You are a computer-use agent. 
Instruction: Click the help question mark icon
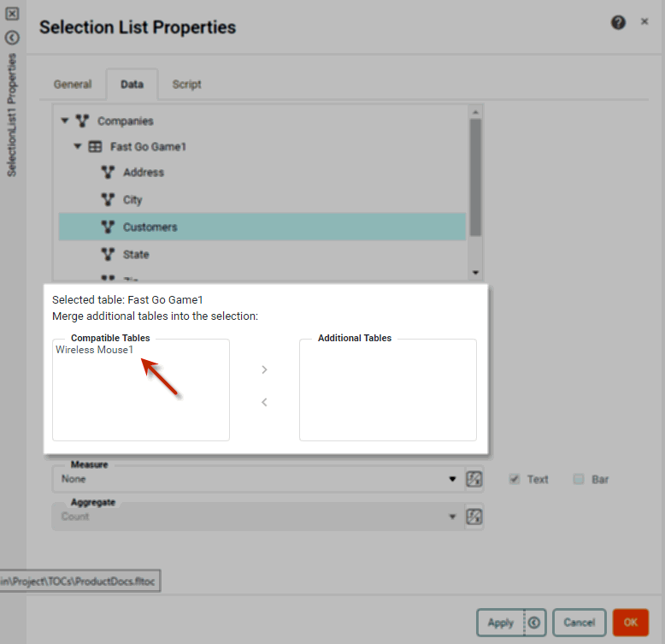click(618, 23)
